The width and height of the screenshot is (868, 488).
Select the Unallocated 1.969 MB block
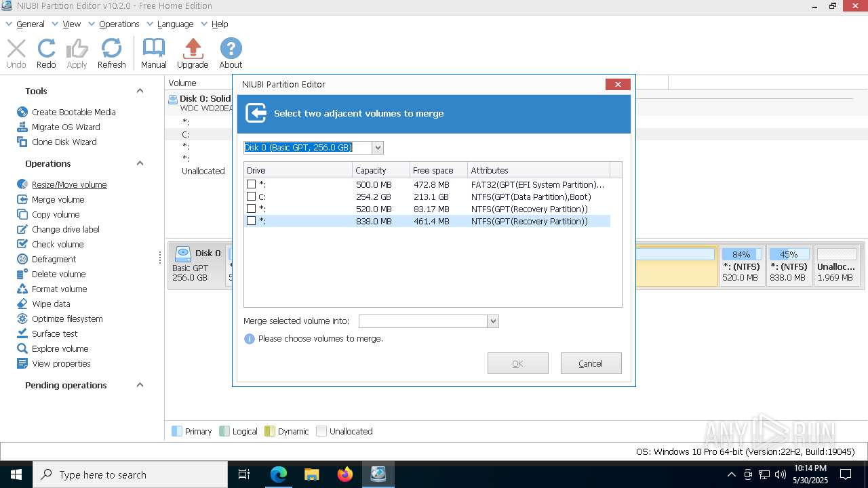pos(837,266)
